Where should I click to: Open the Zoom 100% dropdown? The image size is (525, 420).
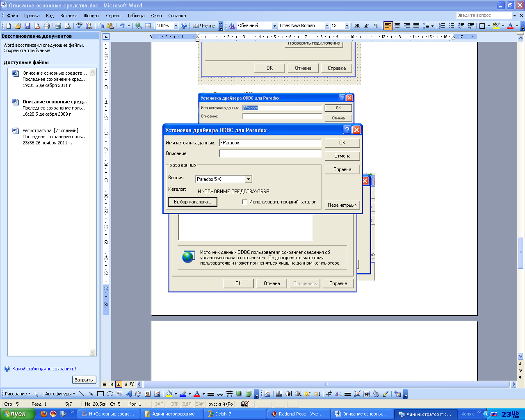click(x=176, y=26)
